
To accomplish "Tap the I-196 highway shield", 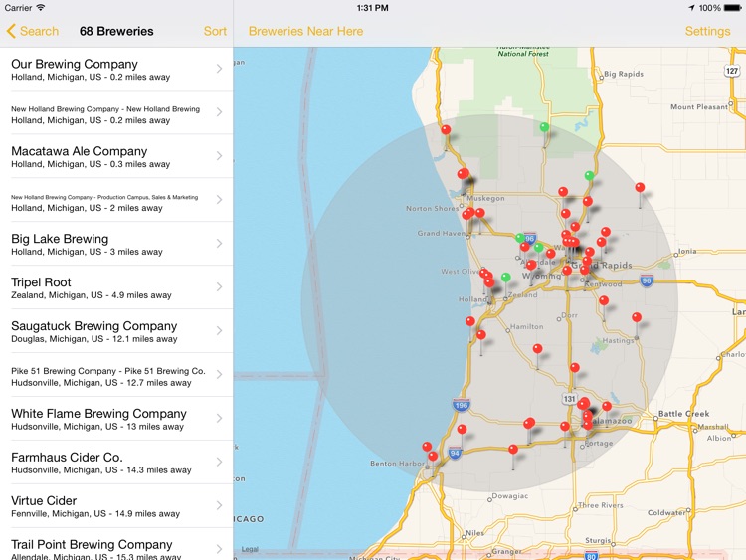I will click(461, 406).
